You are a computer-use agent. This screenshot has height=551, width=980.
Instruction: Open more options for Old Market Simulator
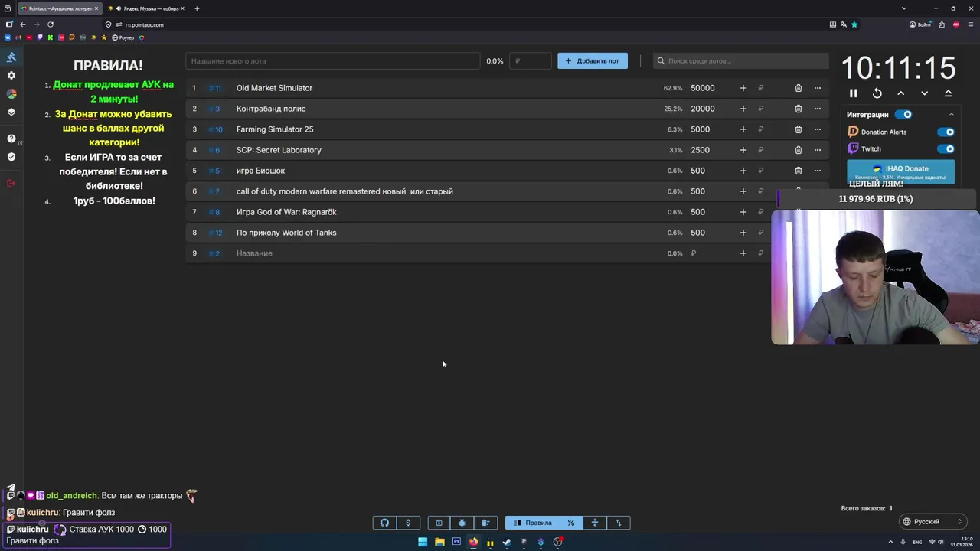818,88
